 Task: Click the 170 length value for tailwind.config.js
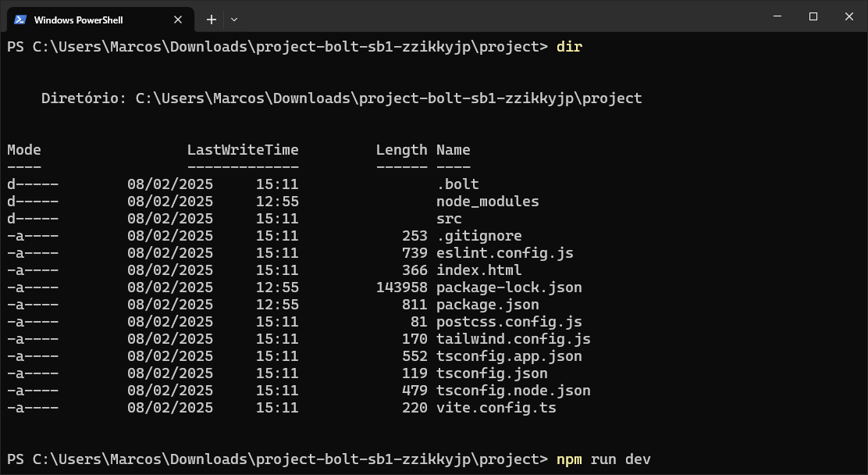pyautogui.click(x=414, y=338)
